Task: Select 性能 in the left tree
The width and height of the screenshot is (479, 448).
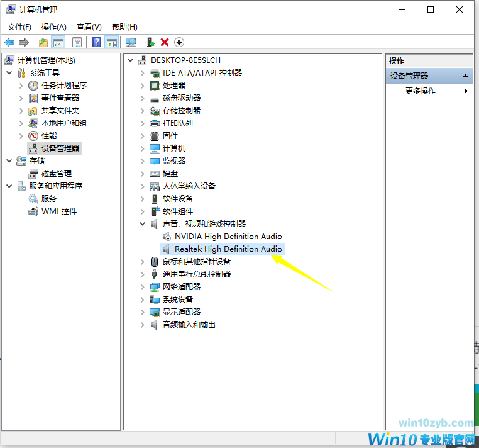Action: (49, 135)
